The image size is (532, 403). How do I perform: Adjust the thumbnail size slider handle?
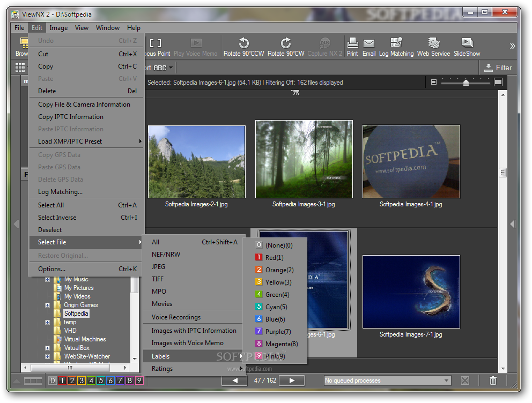point(466,83)
